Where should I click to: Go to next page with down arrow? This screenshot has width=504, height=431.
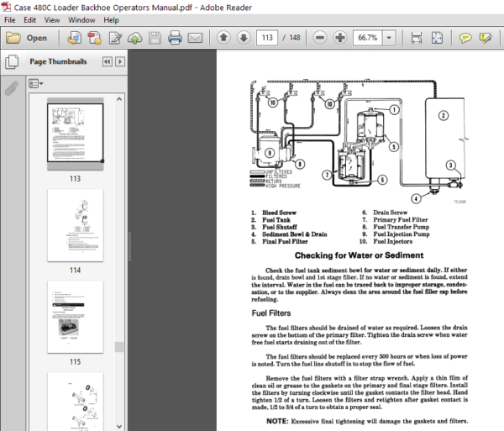pos(244,38)
